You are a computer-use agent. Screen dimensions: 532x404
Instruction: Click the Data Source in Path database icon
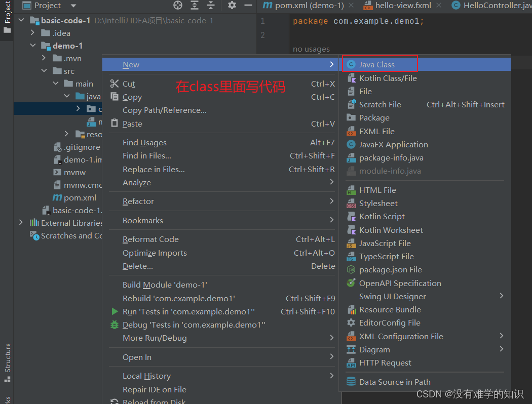pos(351,382)
